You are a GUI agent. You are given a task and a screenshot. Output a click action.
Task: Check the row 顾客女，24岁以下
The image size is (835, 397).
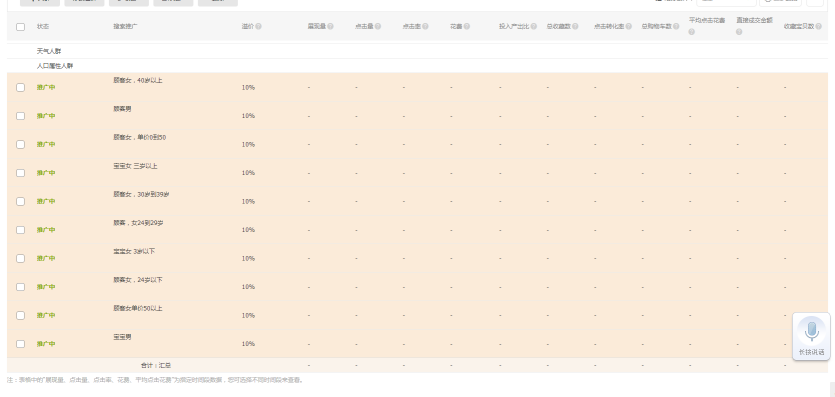(20, 287)
